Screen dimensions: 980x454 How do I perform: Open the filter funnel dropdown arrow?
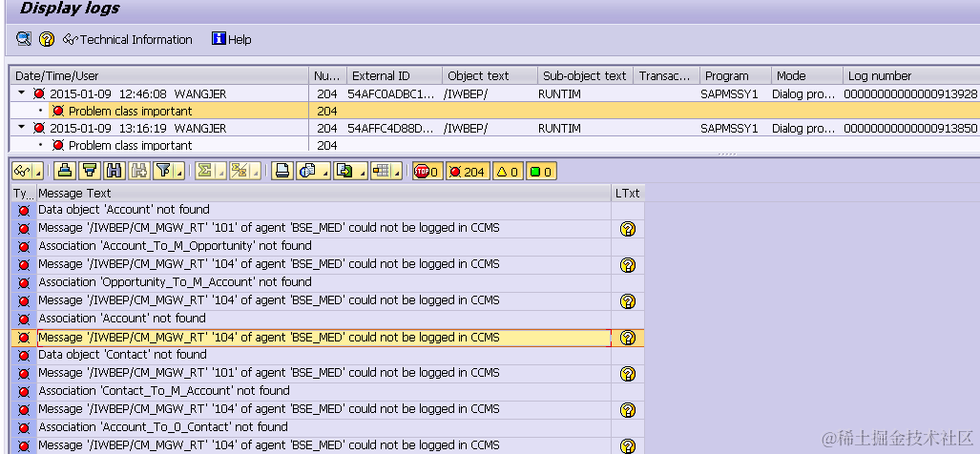[x=179, y=171]
